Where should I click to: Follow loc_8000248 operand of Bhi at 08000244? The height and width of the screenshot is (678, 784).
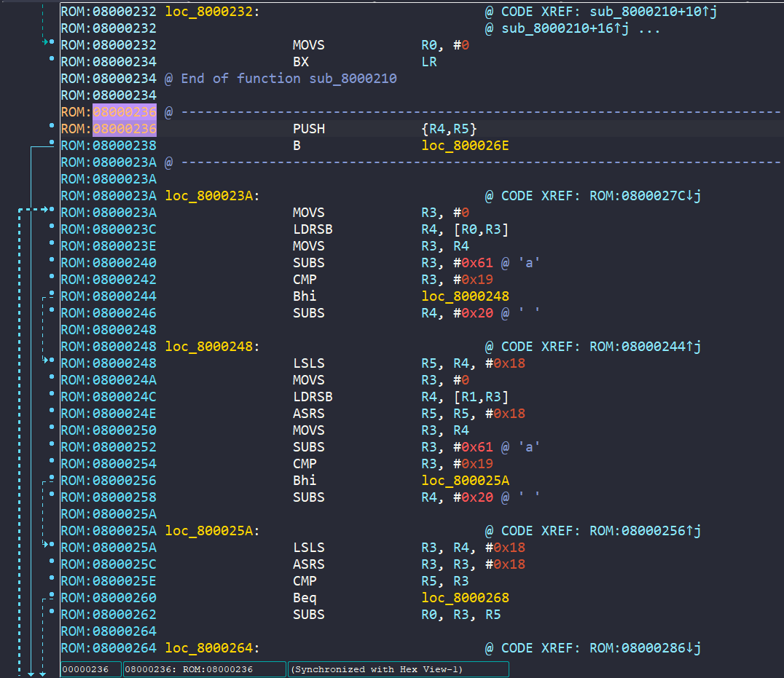click(x=465, y=296)
